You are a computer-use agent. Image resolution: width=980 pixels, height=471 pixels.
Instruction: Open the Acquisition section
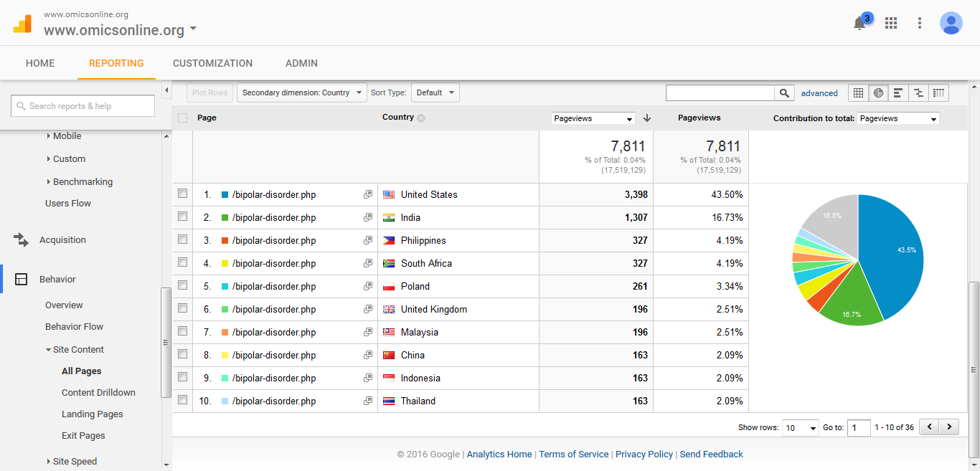point(62,240)
